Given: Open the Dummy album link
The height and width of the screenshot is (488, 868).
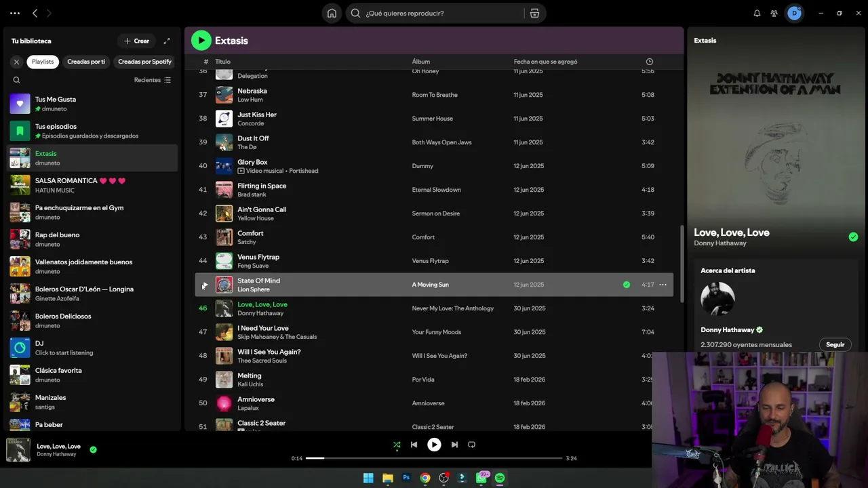Looking at the screenshot, I should [422, 166].
